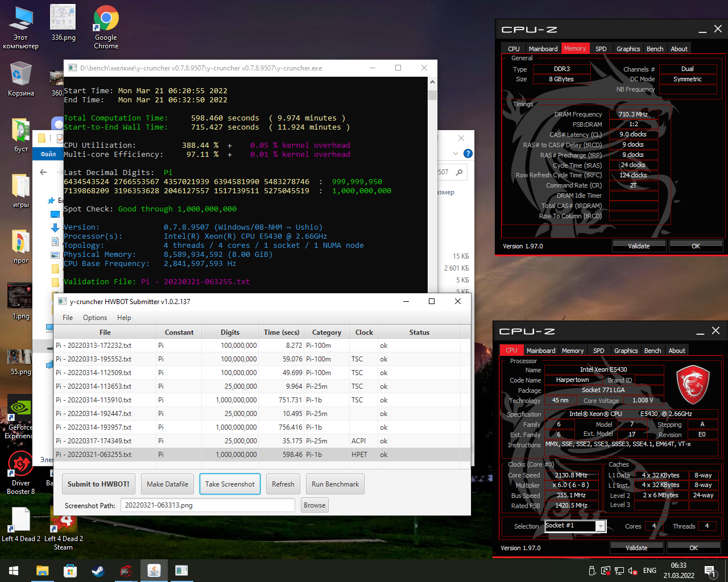Click Validate in the CPU-Z timings window

coord(639,246)
